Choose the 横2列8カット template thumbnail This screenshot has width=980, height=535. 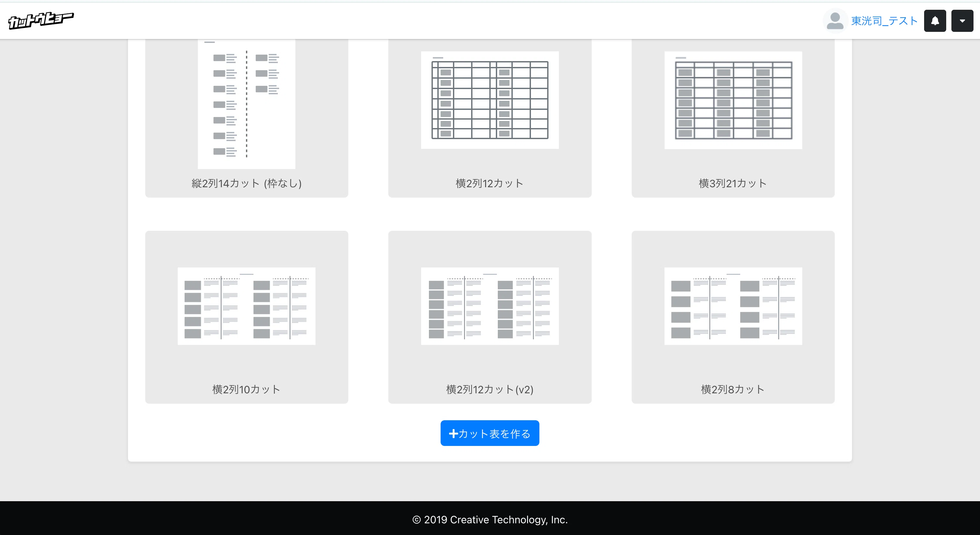[x=733, y=306]
